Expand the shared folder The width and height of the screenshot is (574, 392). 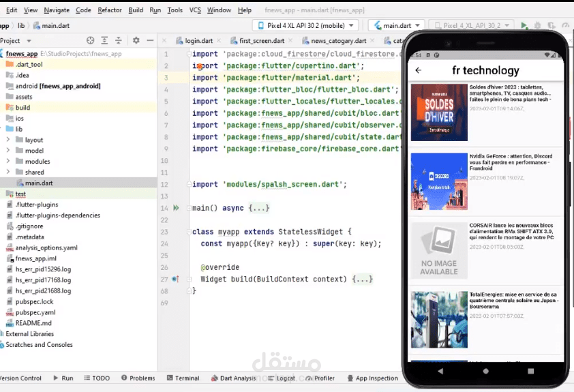click(8, 172)
